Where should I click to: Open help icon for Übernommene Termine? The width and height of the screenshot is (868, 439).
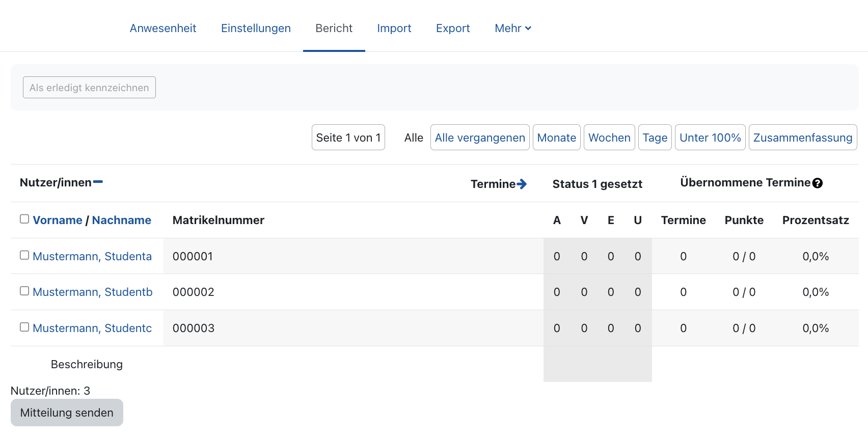point(818,183)
